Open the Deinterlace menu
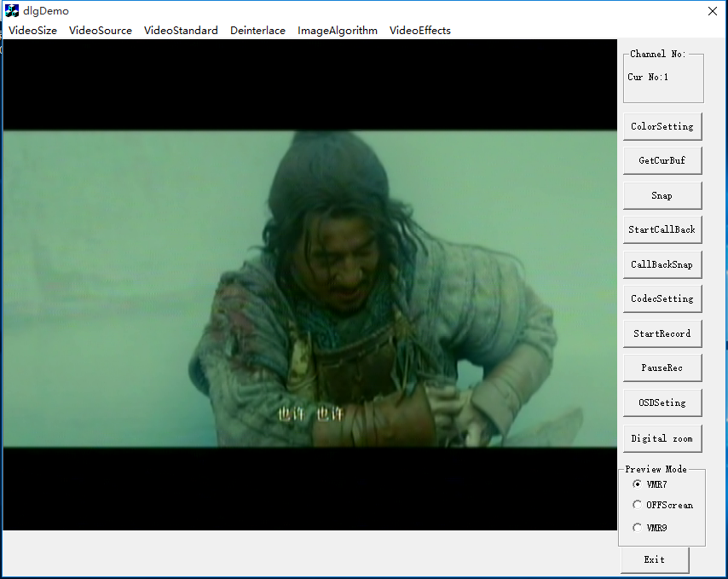This screenshot has height=579, width=728. (257, 31)
